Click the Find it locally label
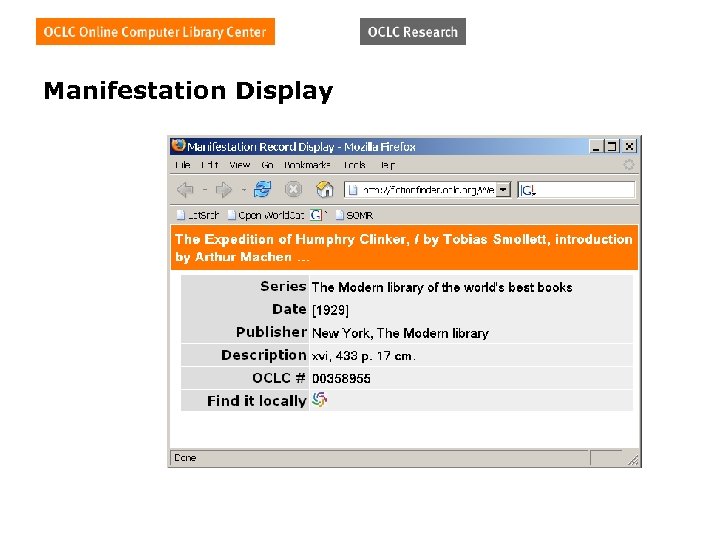Viewport: 720px width, 540px height. tap(257, 401)
